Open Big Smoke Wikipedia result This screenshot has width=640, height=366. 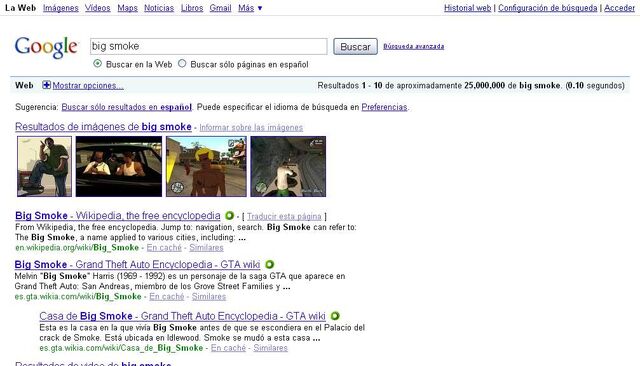tap(118, 215)
